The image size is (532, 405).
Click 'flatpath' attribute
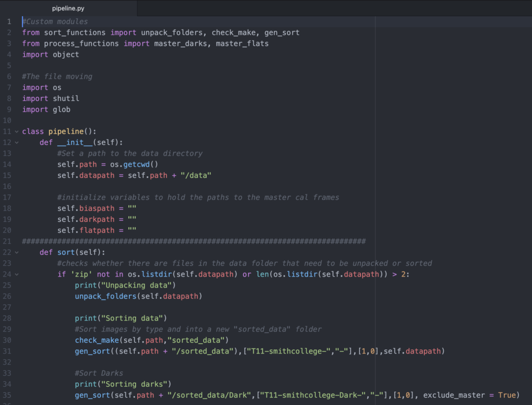97,230
